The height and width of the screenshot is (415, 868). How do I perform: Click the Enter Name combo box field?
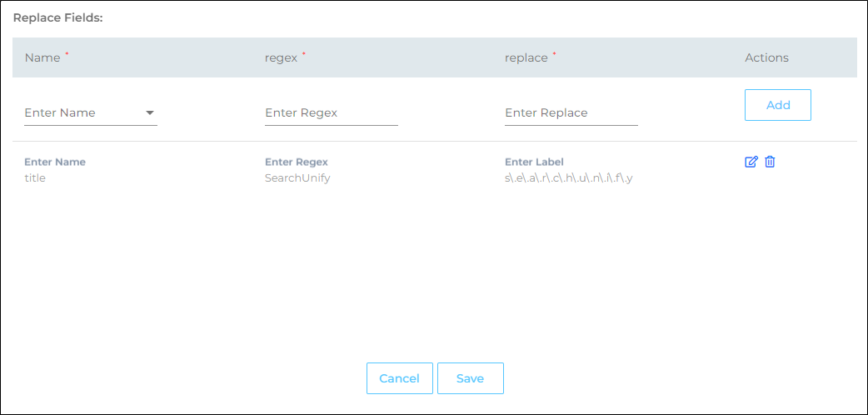pos(83,113)
